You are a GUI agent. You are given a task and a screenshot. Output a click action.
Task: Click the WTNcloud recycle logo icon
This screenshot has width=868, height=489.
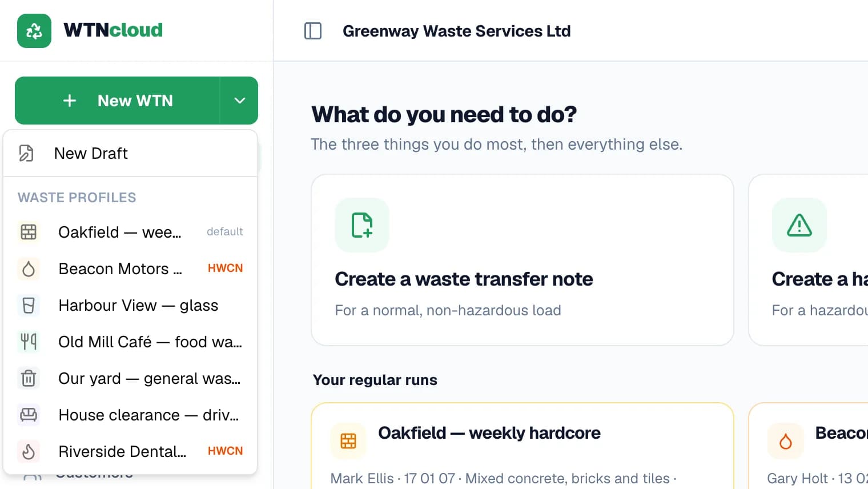pyautogui.click(x=34, y=31)
